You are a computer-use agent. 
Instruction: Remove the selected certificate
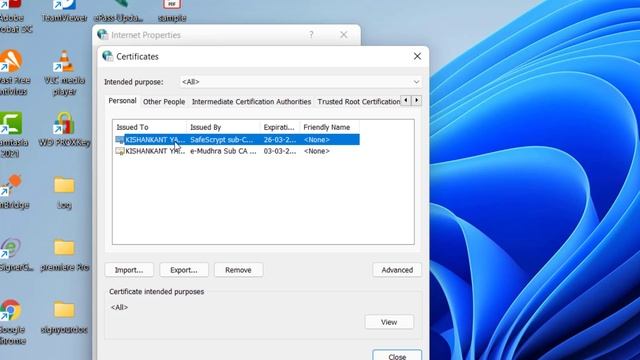coord(238,270)
